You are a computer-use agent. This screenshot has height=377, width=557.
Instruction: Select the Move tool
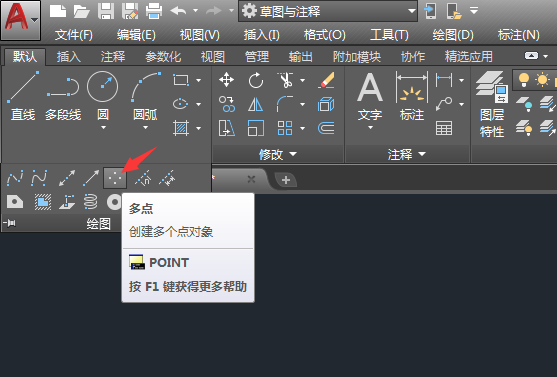(226, 80)
